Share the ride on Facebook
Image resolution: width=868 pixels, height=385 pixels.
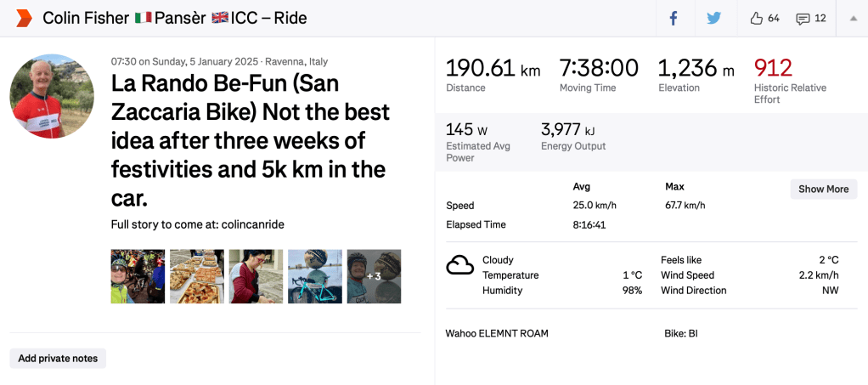674,19
